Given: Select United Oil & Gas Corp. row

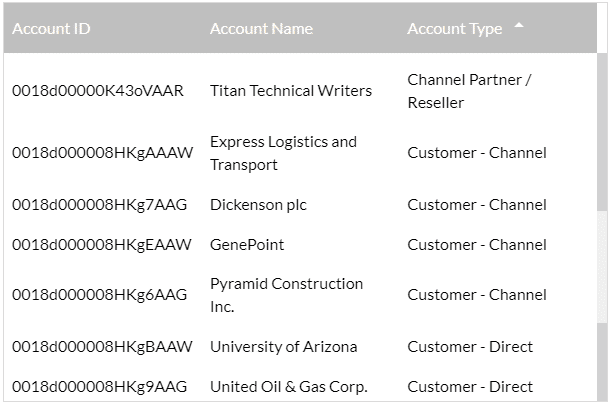Looking at the screenshot, I should pyautogui.click(x=289, y=387).
